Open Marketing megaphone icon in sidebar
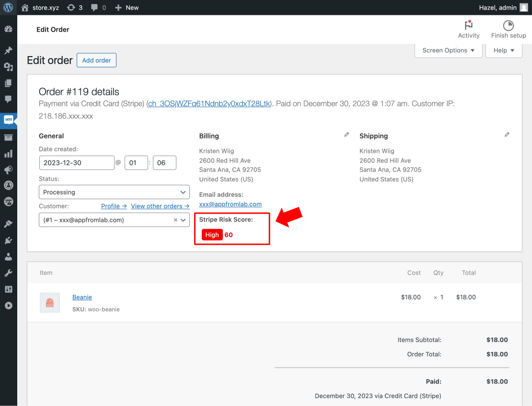 click(9, 170)
